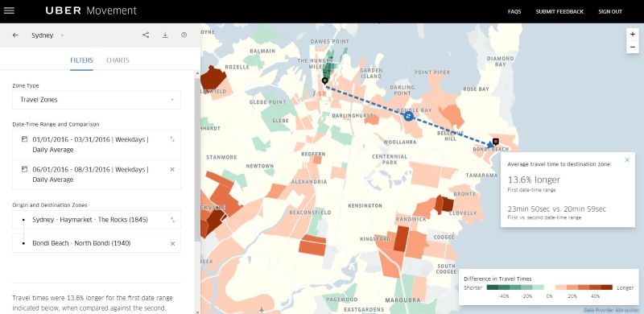The width and height of the screenshot is (644, 314).
Task: Open Data Provider Attribution link
Action: point(611,310)
